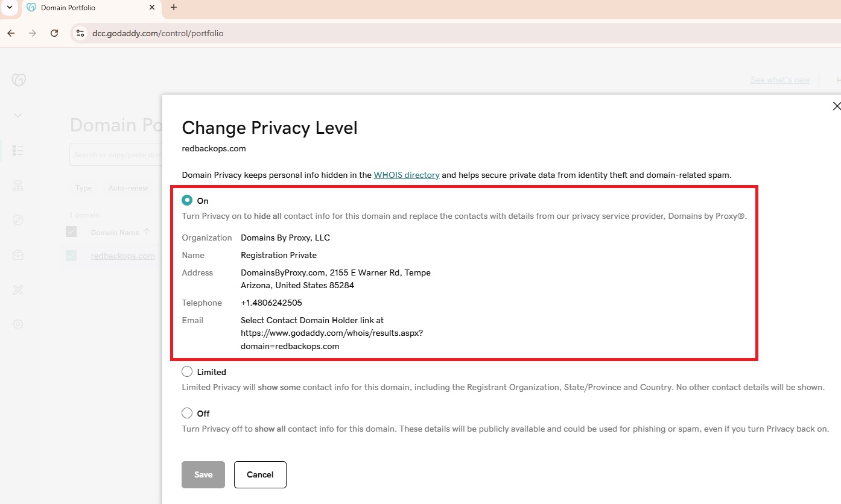This screenshot has height=504, width=841.
Task: Open the redbackops.com domain link
Action: pyautogui.click(x=122, y=256)
